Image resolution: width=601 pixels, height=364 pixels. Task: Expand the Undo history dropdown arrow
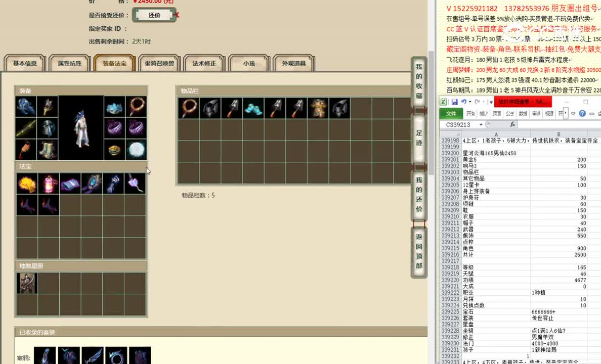(x=469, y=102)
